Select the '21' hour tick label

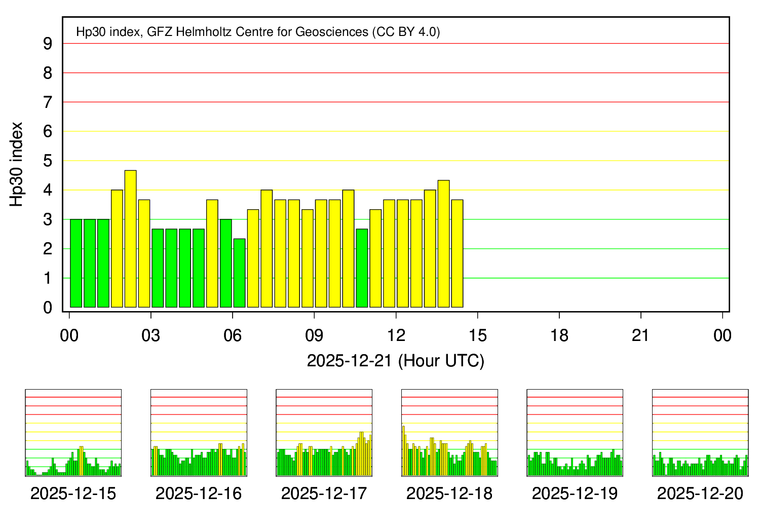coord(640,335)
